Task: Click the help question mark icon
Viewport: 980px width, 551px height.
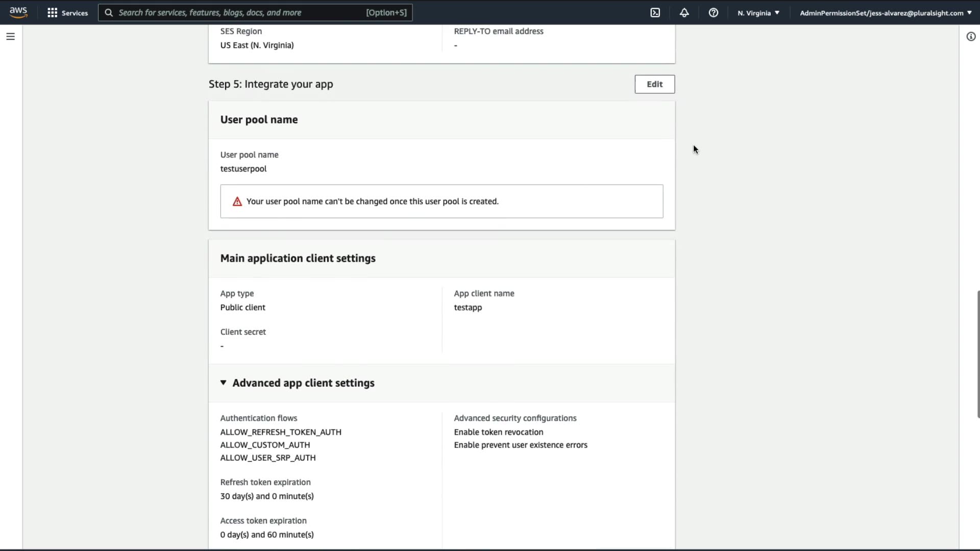Action: coord(713,13)
